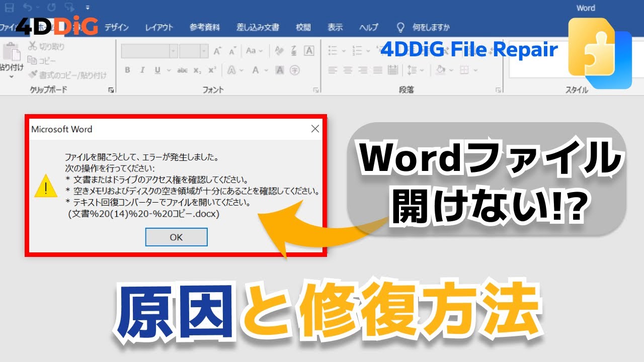This screenshot has width=644, height=362.
Task: Click the Character Border (boxed A) icon
Action: coord(309,51)
